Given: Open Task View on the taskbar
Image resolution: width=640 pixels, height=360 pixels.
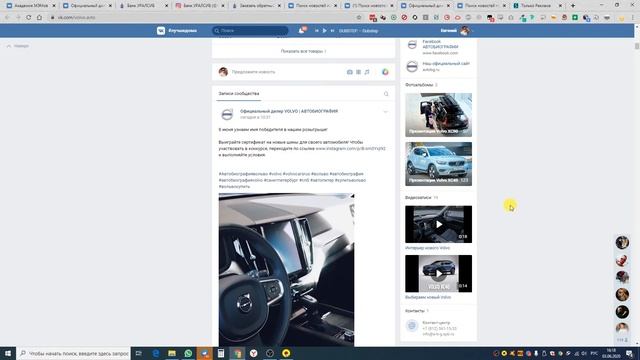Looking at the screenshot, I should point(139,353).
